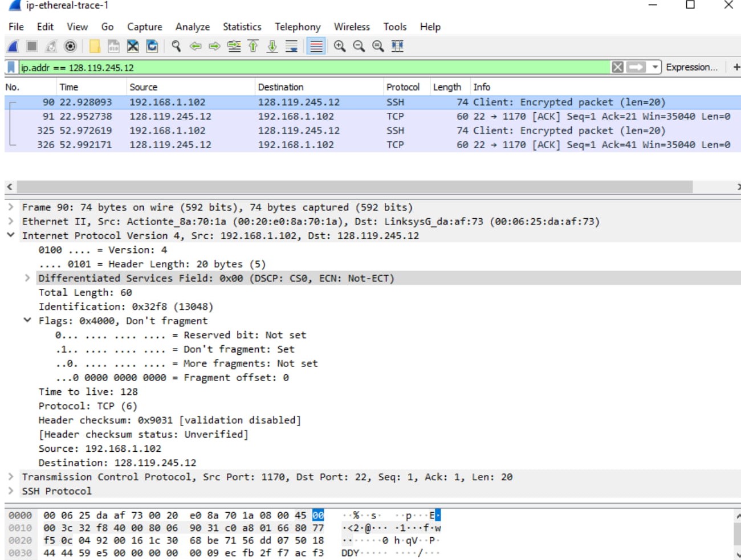Sort by the Source column header
741x560 pixels.
pos(190,87)
